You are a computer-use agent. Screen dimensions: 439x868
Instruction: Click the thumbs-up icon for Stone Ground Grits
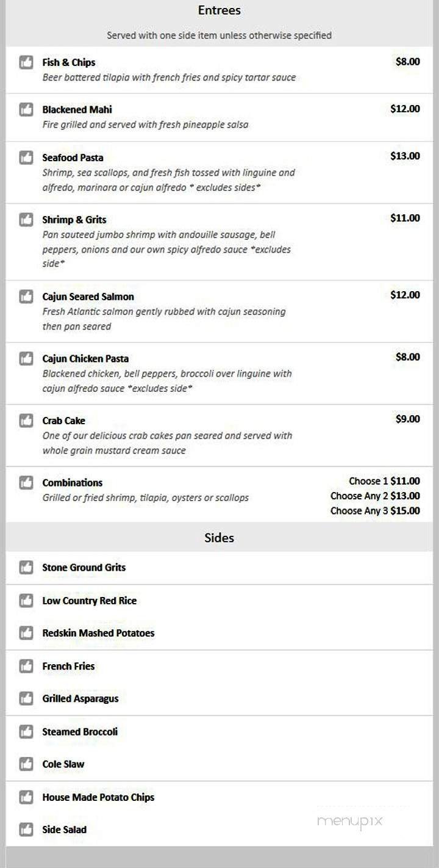26,568
